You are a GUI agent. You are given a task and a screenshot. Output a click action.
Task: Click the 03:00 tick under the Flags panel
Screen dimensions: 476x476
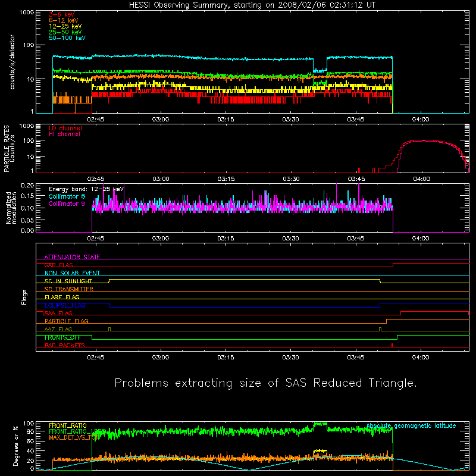pyautogui.click(x=161, y=358)
